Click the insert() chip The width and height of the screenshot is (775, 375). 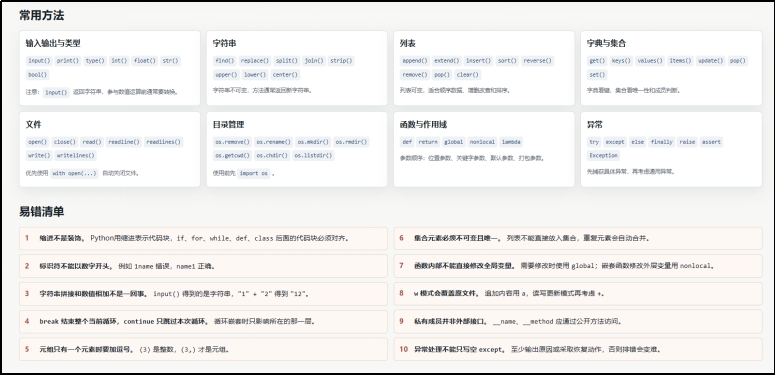point(479,61)
